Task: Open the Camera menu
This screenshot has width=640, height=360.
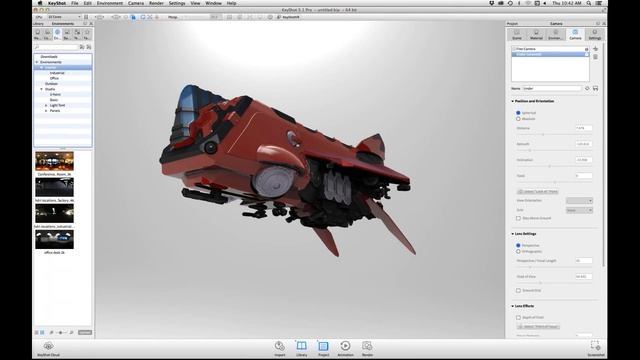Action: 136,3
